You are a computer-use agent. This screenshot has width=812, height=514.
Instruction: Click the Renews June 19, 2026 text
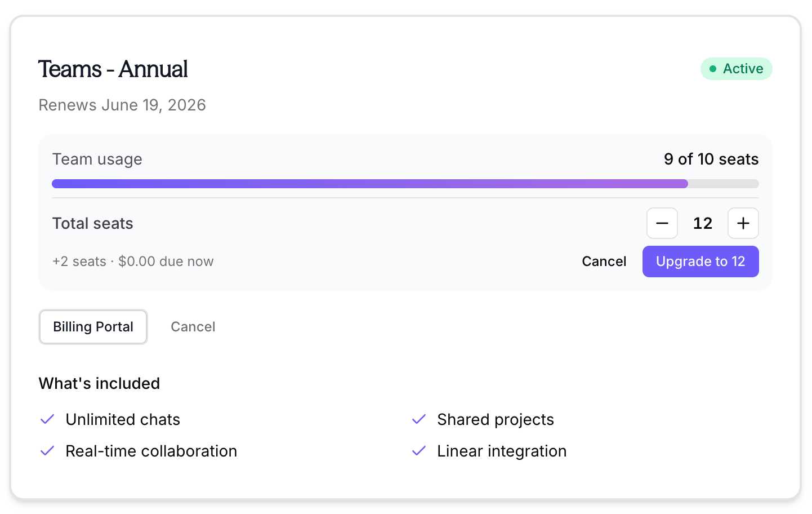pyautogui.click(x=122, y=105)
